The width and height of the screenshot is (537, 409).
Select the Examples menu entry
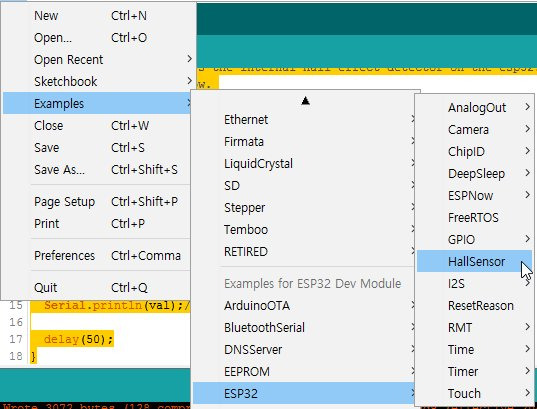(x=97, y=103)
